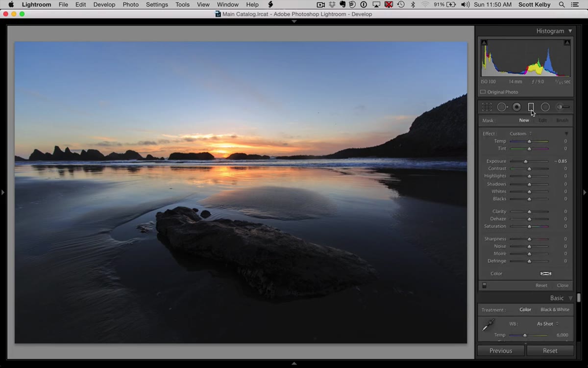Viewport: 588px width, 368px height.
Task: Open the Help menu
Action: [x=252, y=4]
